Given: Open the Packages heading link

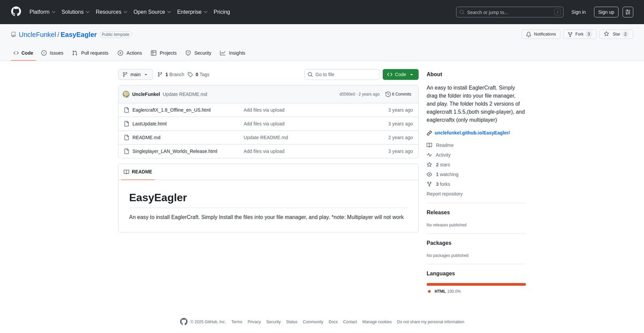Looking at the screenshot, I should 439,243.
